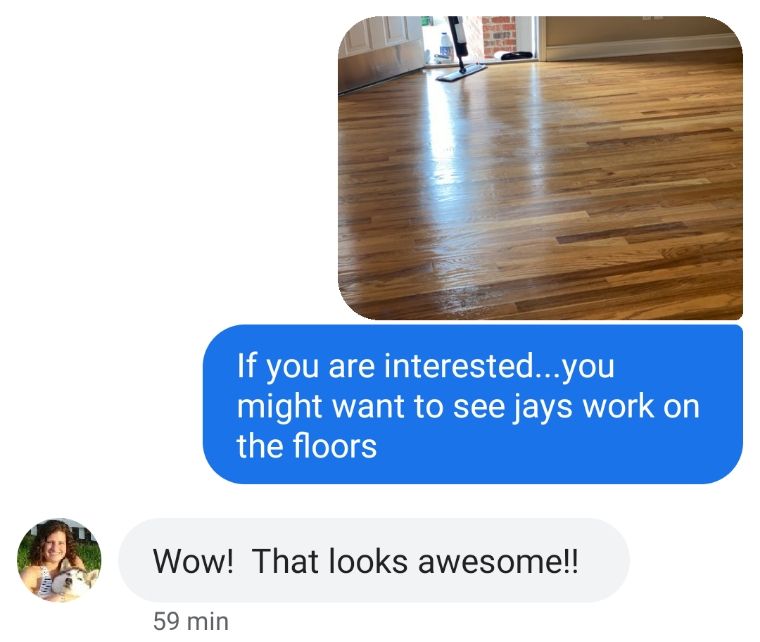The width and height of the screenshot is (760, 642).
Task: Click 'That looks' words in the gray reply
Action: pyautogui.click(x=330, y=561)
